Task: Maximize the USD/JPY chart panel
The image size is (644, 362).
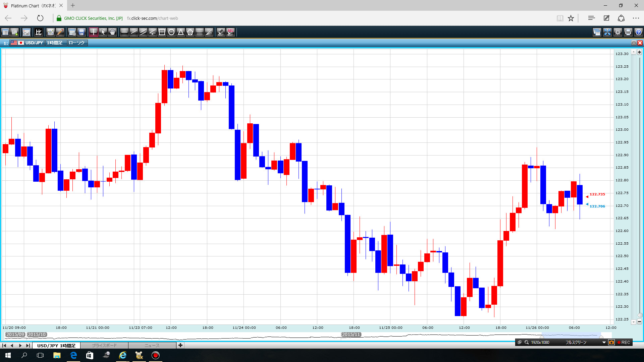Action: pyautogui.click(x=634, y=43)
